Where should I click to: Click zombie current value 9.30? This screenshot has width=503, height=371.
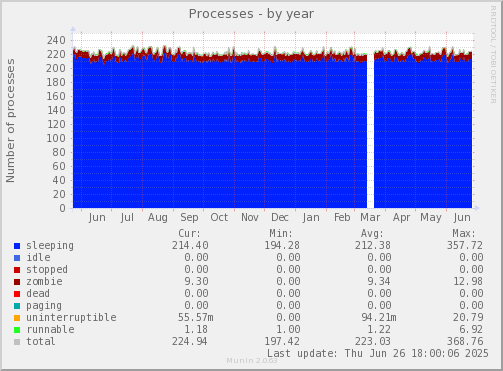point(196,281)
